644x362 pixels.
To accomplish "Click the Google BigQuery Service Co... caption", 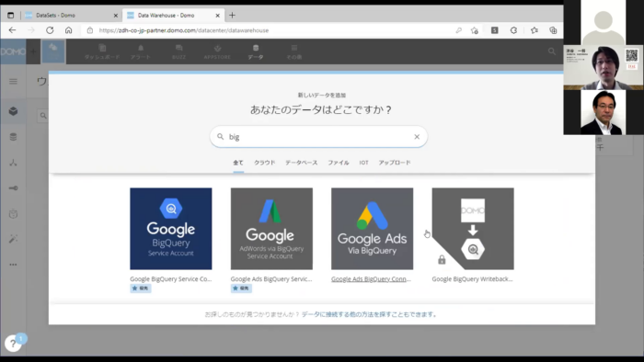I will [x=171, y=278].
